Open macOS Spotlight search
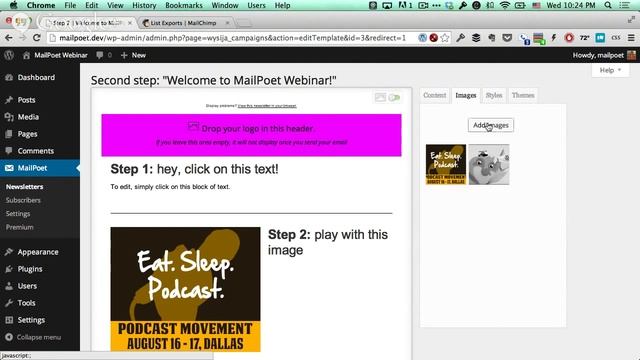The image size is (640, 360). [x=608, y=5]
